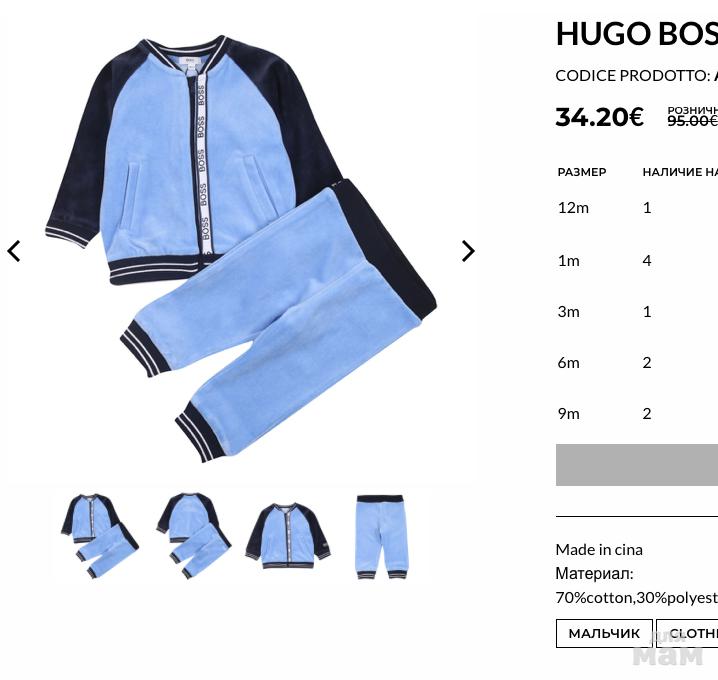Click the previous image arrow

(14, 251)
